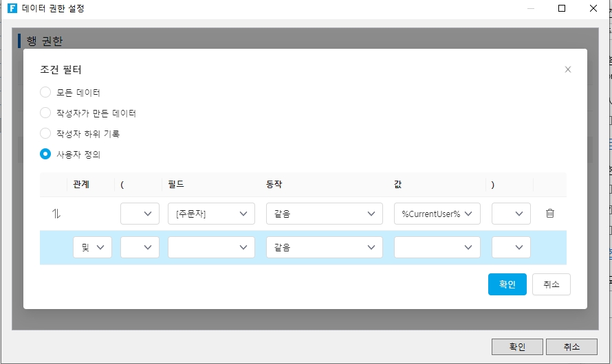612x364 pixels.
Task: Select the 모든 데이터 radio option
Action: 45,92
